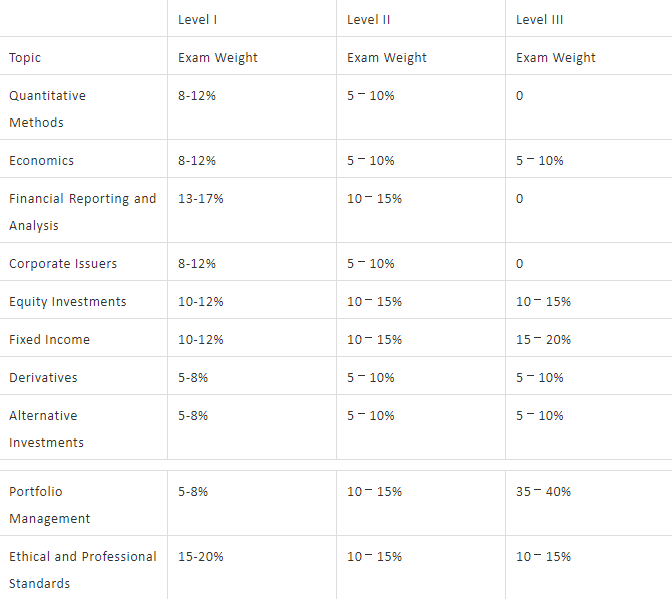This screenshot has width=672, height=599.
Task: Click the Level I column header
Action: point(198,20)
